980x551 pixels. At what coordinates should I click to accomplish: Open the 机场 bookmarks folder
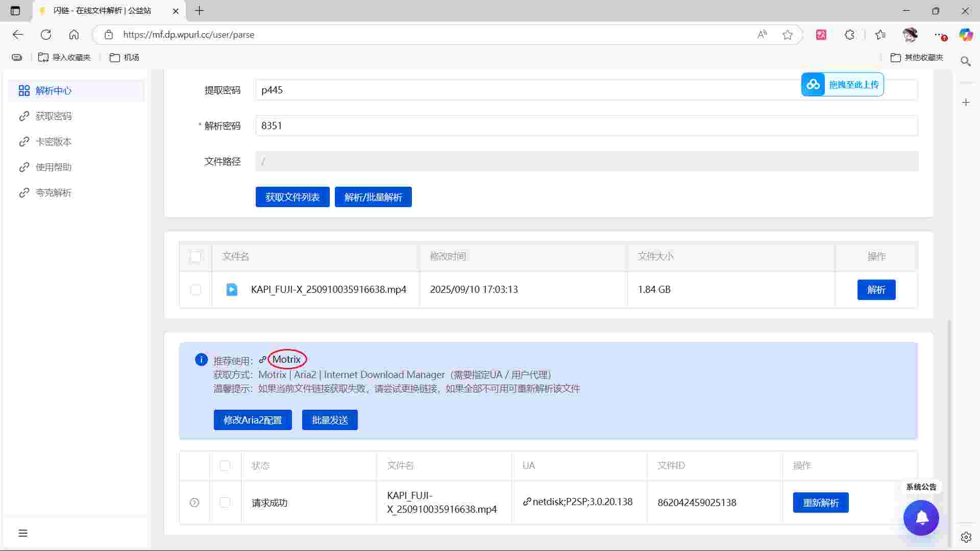point(125,58)
